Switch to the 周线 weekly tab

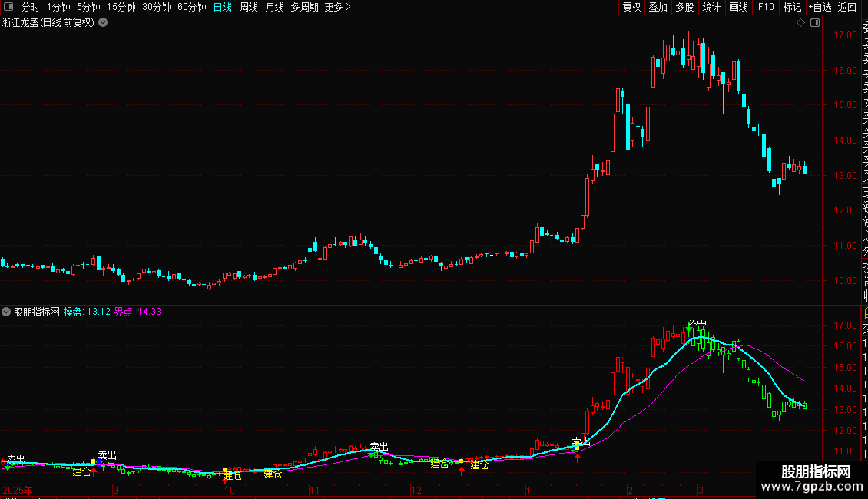click(249, 7)
